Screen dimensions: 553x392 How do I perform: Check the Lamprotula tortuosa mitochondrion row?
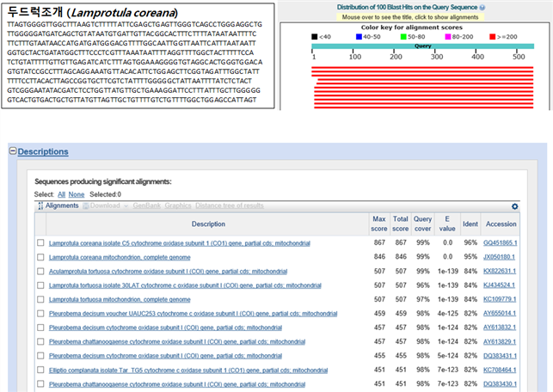click(x=40, y=299)
